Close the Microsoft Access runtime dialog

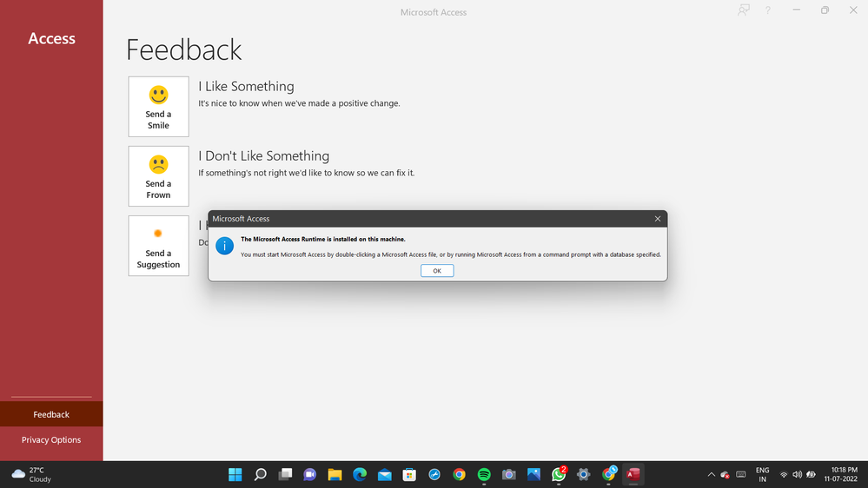coord(658,219)
